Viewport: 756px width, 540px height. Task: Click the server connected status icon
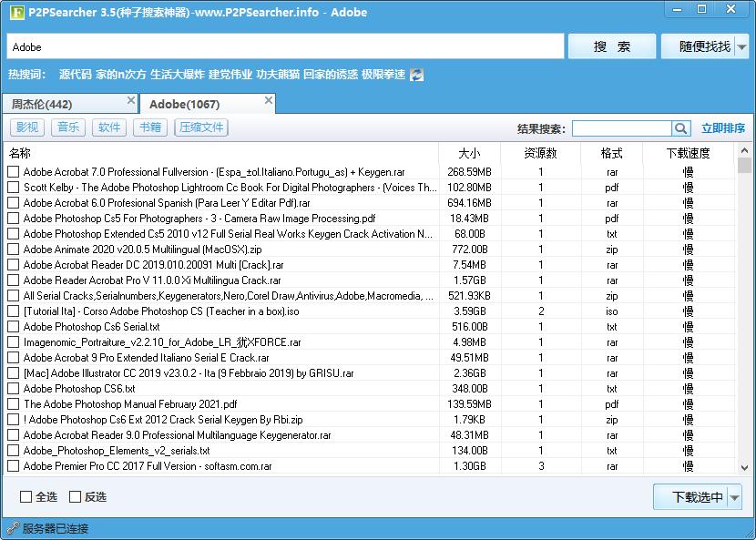click(x=13, y=528)
